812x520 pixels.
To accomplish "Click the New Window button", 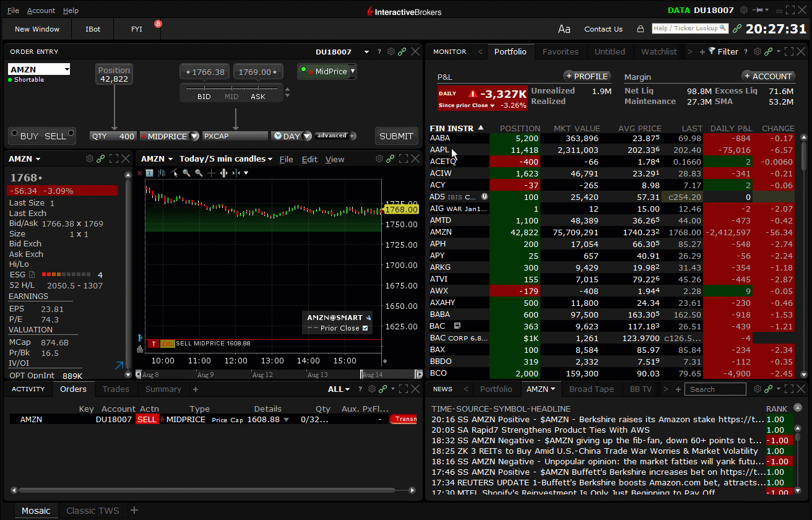I will tap(37, 29).
